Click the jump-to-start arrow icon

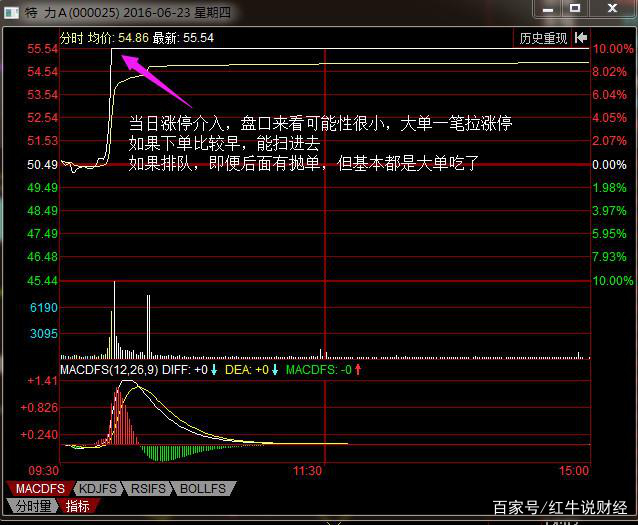(x=581, y=38)
